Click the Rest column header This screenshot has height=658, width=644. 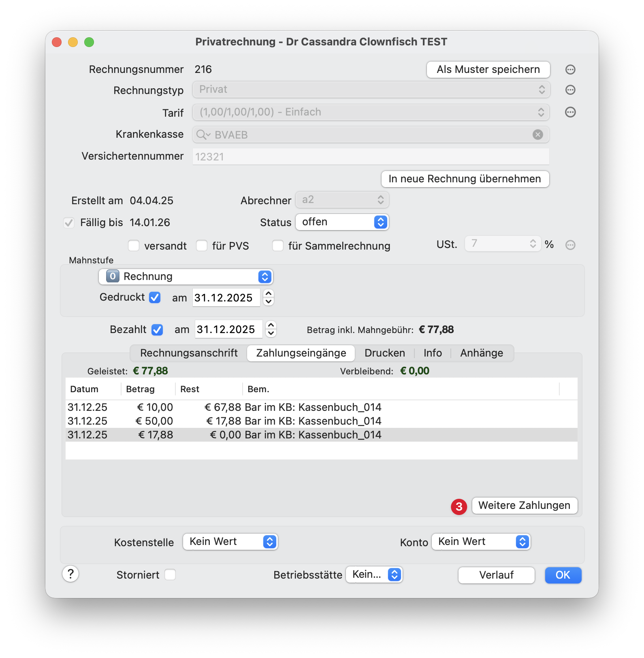point(209,389)
